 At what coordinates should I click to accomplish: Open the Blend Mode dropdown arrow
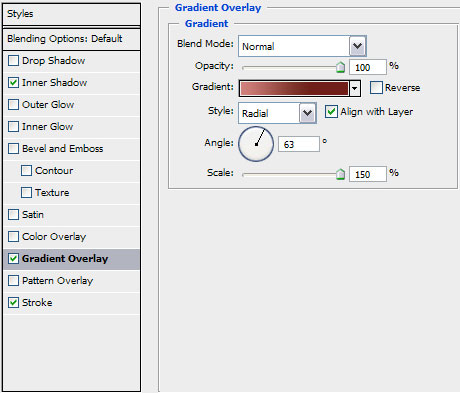pos(358,46)
